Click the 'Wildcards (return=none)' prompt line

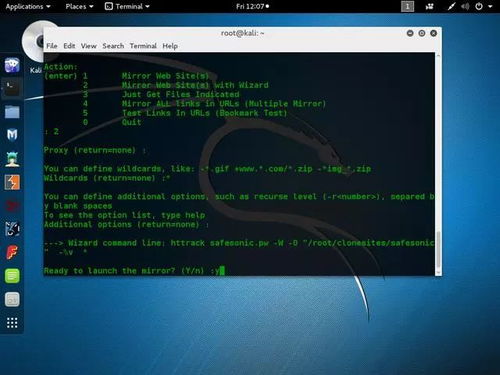point(107,178)
